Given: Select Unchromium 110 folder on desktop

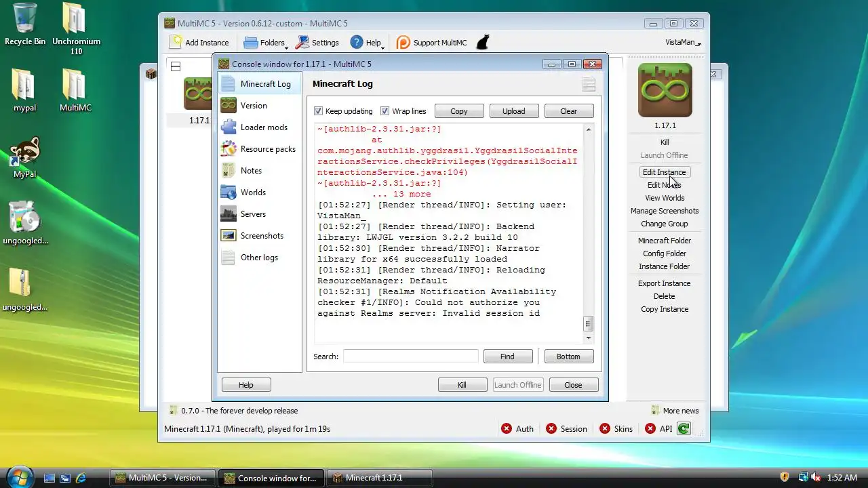Looking at the screenshot, I should click(76, 28).
